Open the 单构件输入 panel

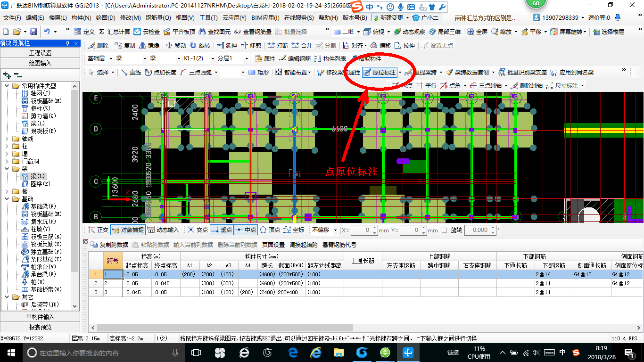40,317
